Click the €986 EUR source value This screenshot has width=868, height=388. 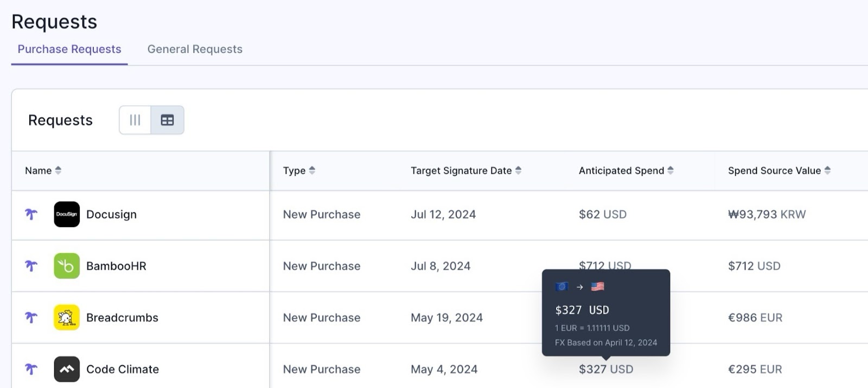tap(755, 318)
